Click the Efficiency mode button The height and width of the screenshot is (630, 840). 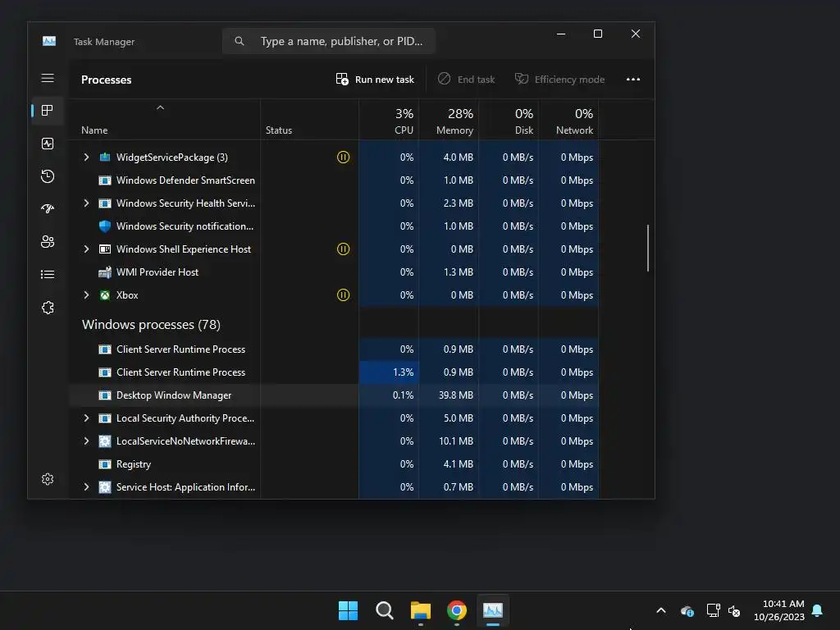(559, 80)
